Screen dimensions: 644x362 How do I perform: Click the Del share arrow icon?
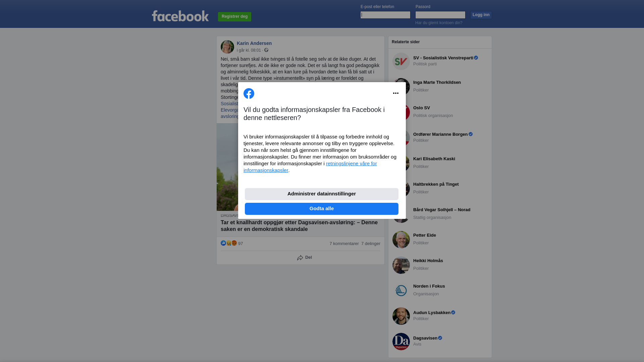pyautogui.click(x=300, y=258)
